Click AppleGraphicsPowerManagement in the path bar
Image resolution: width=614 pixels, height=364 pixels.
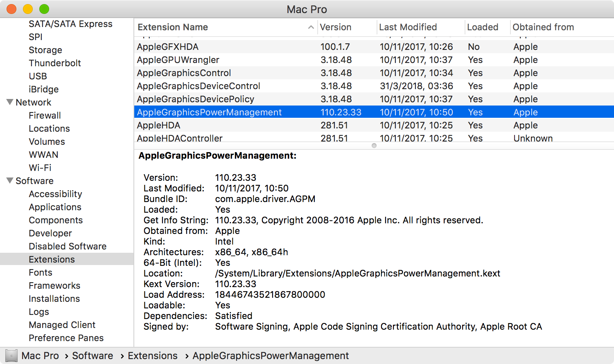coord(271,356)
